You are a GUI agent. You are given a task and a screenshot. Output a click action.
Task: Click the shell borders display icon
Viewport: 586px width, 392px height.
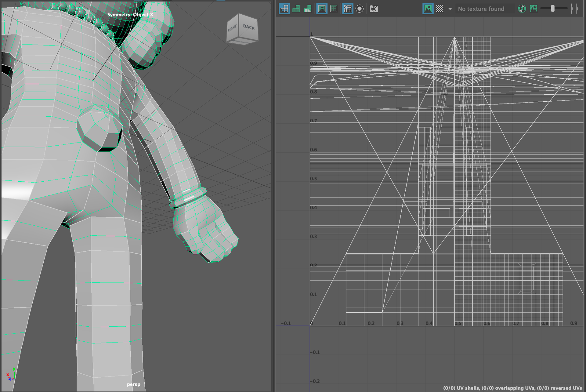point(334,9)
